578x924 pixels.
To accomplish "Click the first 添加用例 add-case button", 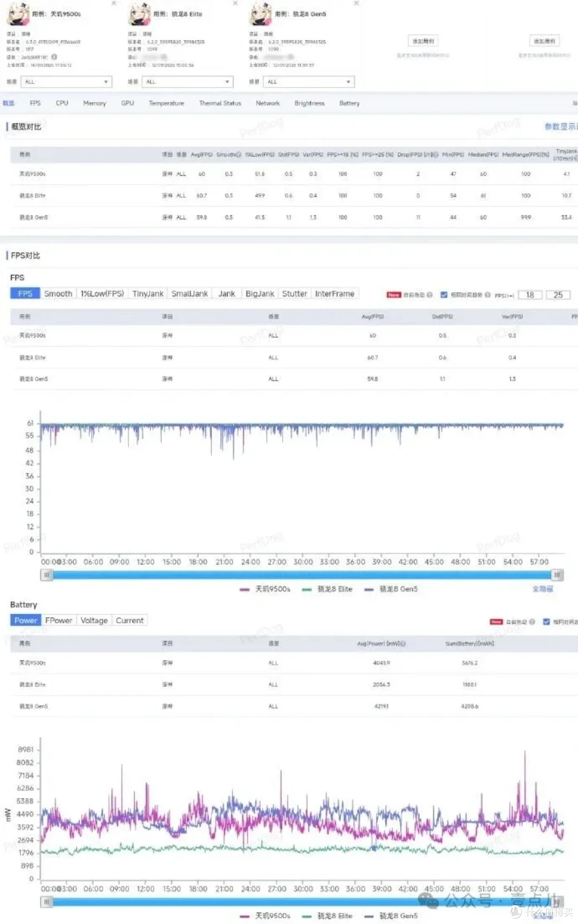I will tap(423, 41).
